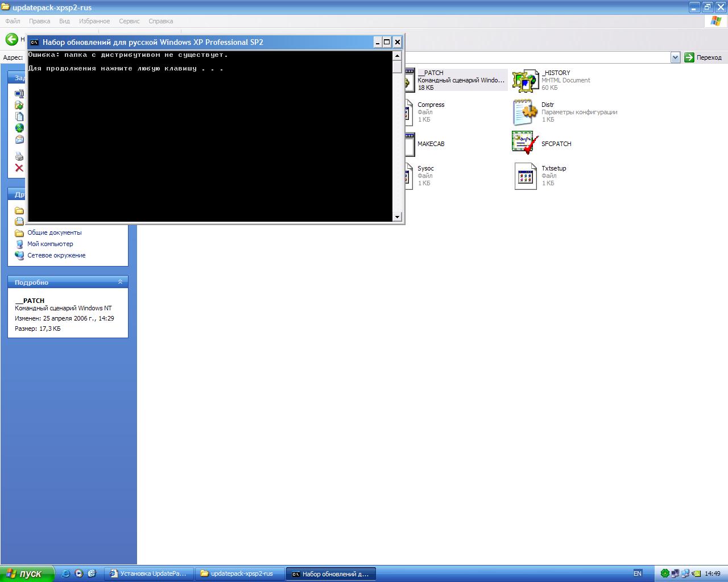Click the Txtsetup file name
This screenshot has width=728, height=582.
pos(553,168)
